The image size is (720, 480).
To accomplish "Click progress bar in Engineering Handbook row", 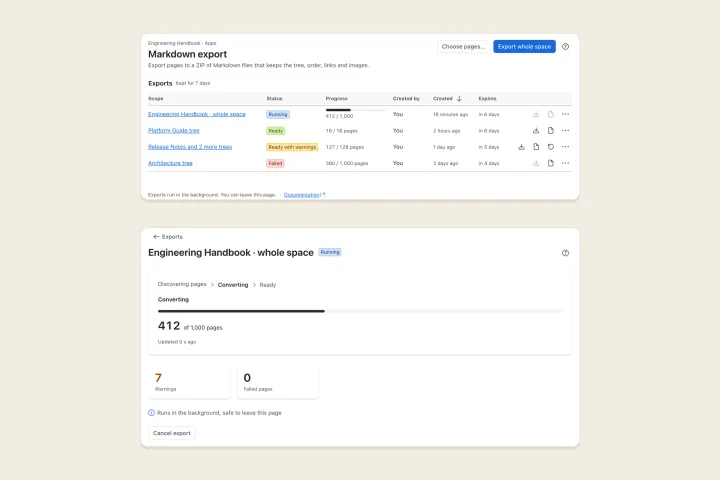I will pyautogui.click(x=356, y=110).
